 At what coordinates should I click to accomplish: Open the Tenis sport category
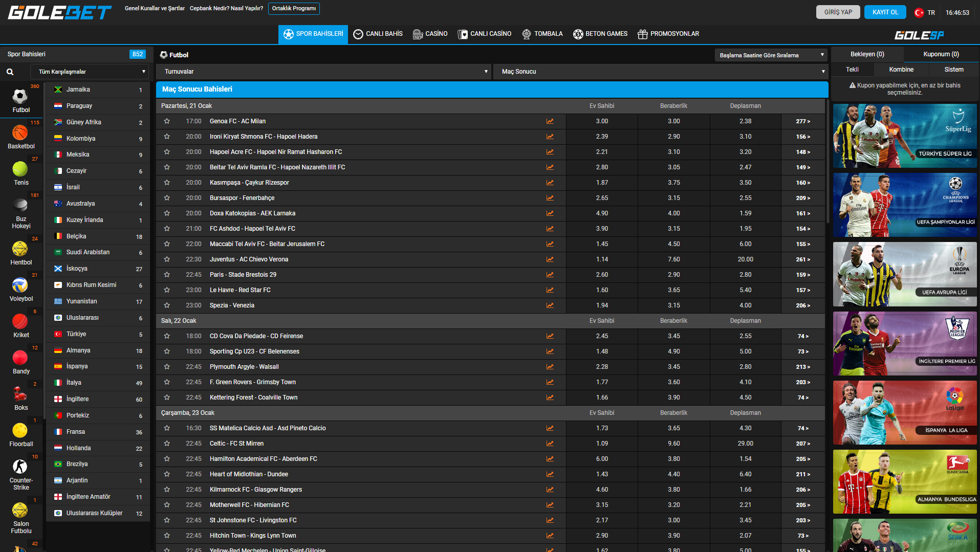coord(20,170)
